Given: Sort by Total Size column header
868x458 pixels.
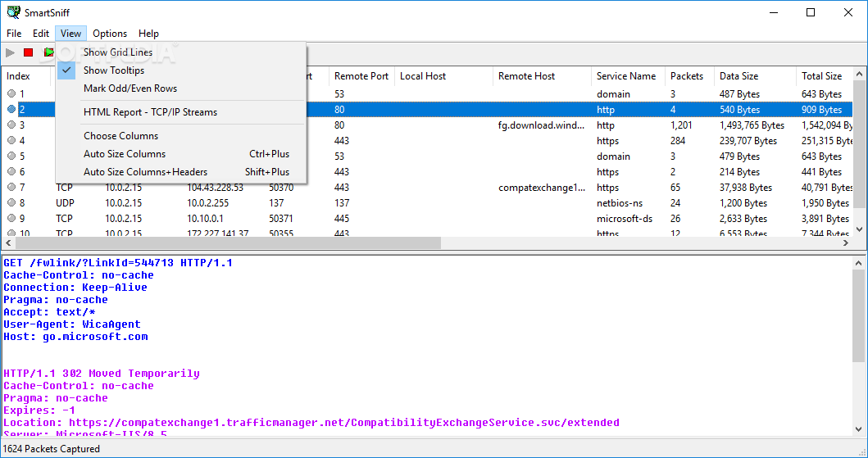Looking at the screenshot, I should (x=825, y=75).
